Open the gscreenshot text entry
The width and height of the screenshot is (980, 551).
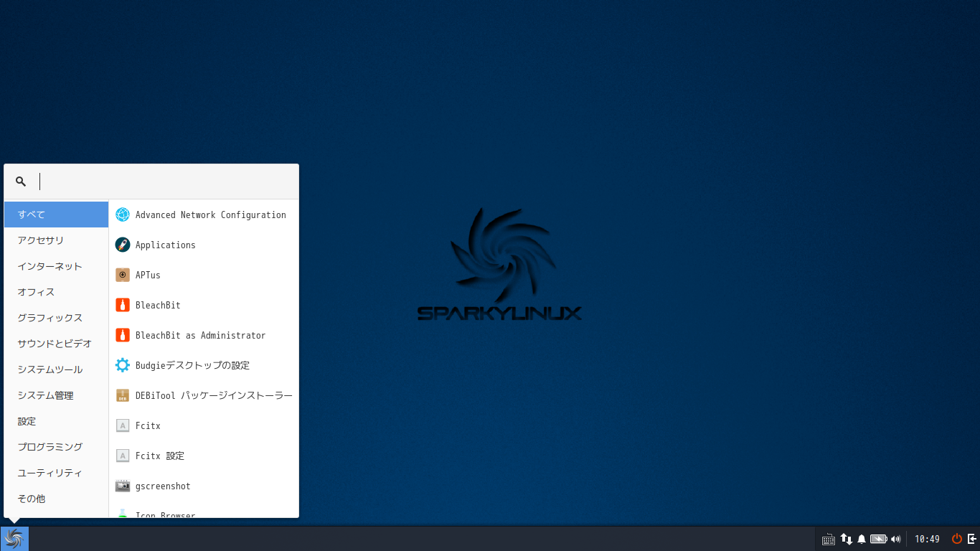(163, 486)
